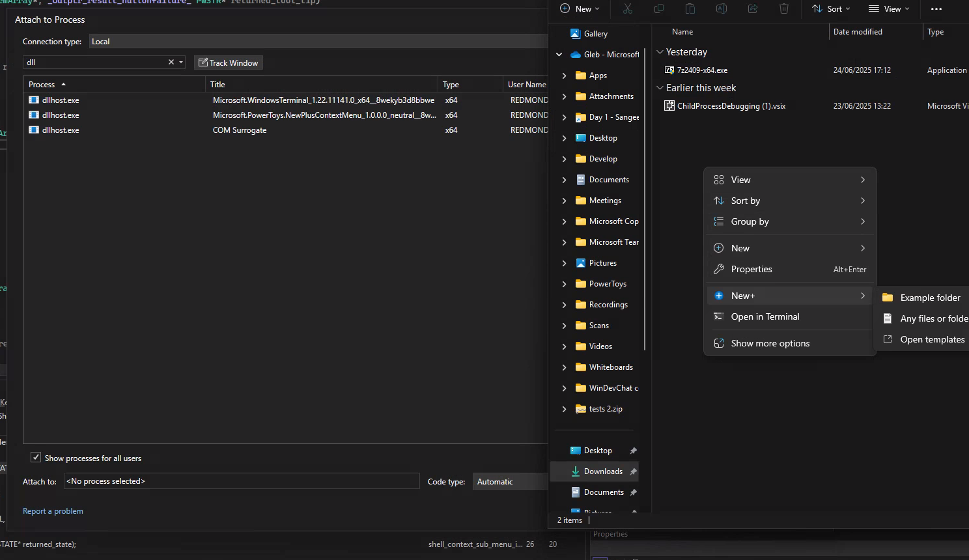Select Show more options menu entry

[x=770, y=343]
